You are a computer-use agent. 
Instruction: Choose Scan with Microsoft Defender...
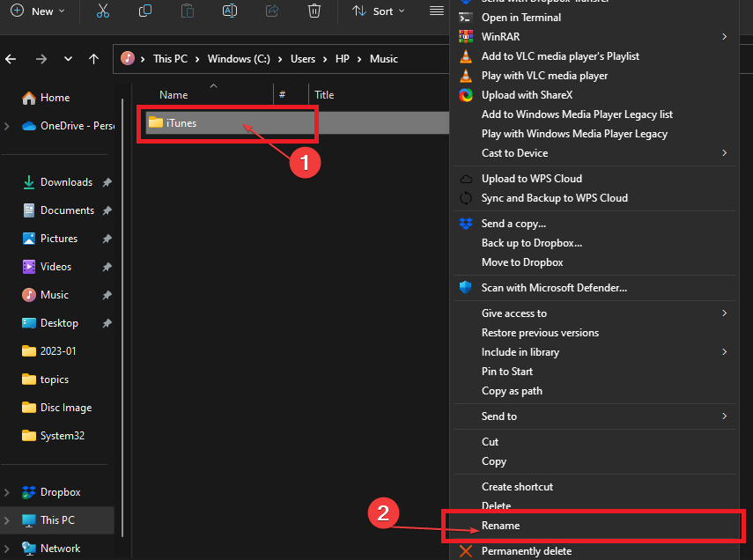pyautogui.click(x=594, y=288)
